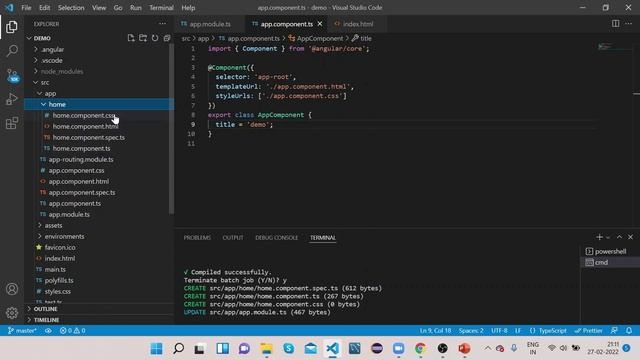Go to line via Ln 9, Col 18
This screenshot has width=640, height=360.
(x=436, y=331)
